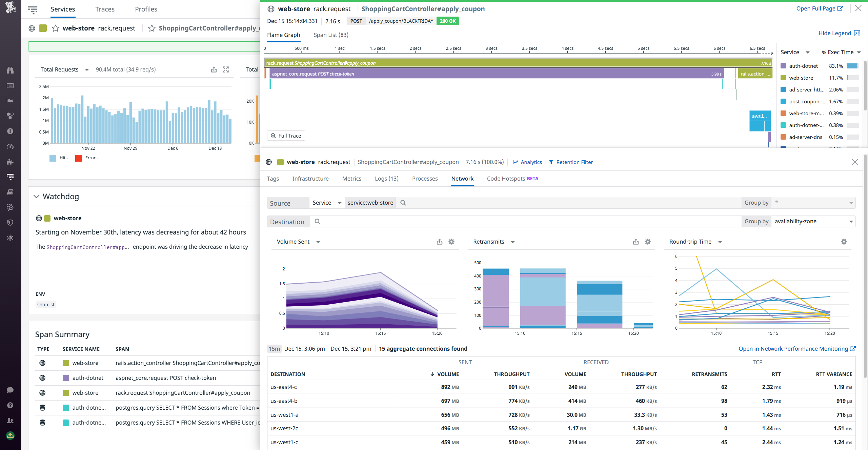Open Watchdog from the left sidebar
868x450 pixels.
coord(10,70)
